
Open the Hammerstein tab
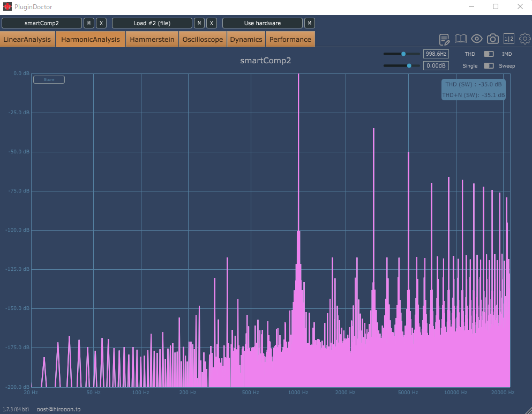tap(152, 39)
